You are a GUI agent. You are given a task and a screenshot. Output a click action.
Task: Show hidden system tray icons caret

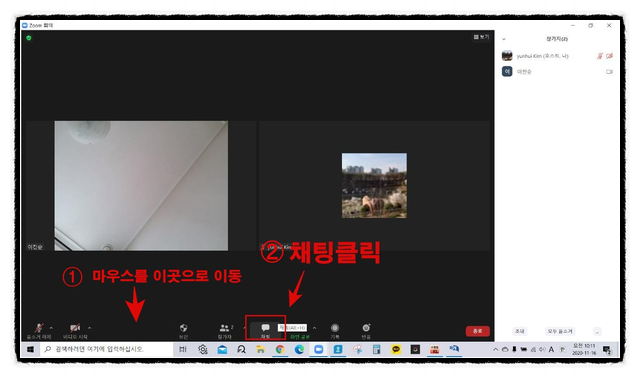coord(496,349)
